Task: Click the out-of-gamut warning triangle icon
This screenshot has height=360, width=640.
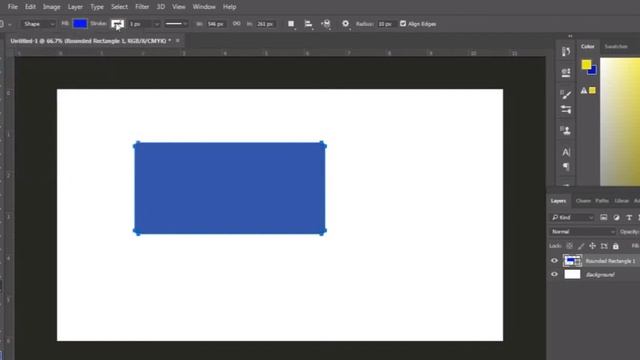Action: click(x=584, y=91)
